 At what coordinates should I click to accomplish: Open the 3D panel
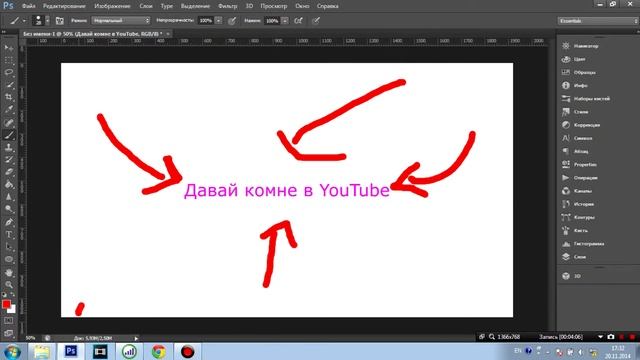coord(571,276)
